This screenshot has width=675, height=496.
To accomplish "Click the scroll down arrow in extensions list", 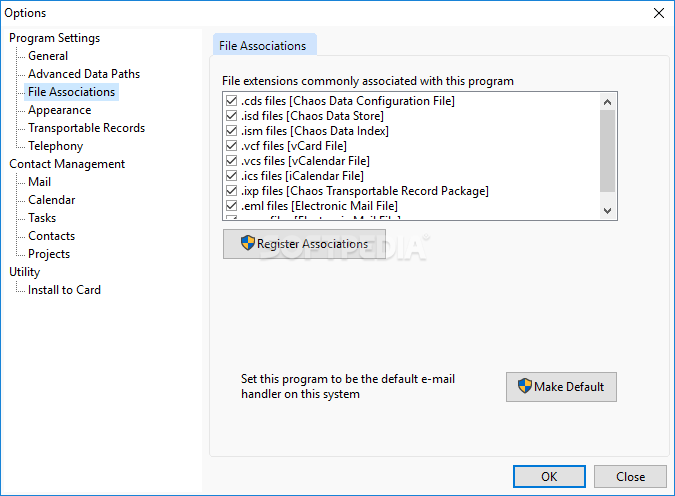I will coord(607,211).
